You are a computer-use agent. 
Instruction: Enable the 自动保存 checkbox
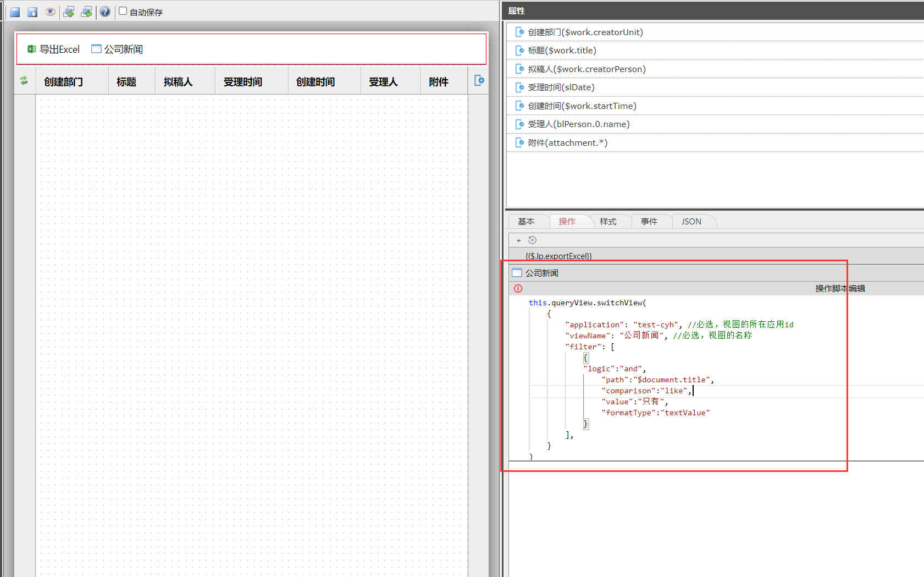(x=123, y=11)
